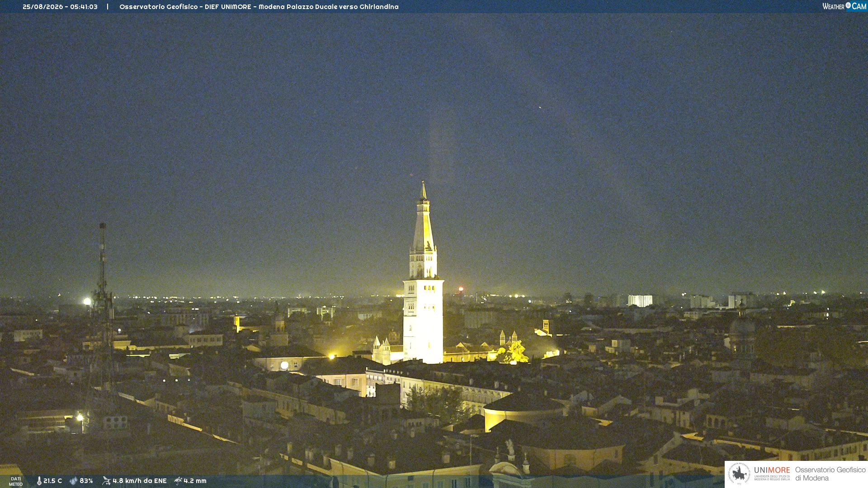Click the water droplets humidity icon
868x488 pixels.
pos(73,481)
